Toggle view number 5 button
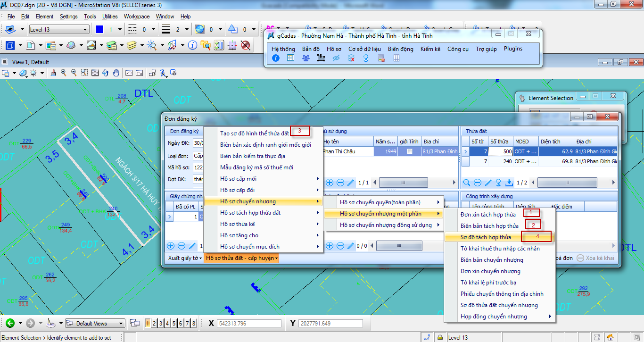Image resolution: width=644 pixels, height=342 pixels. click(174, 323)
